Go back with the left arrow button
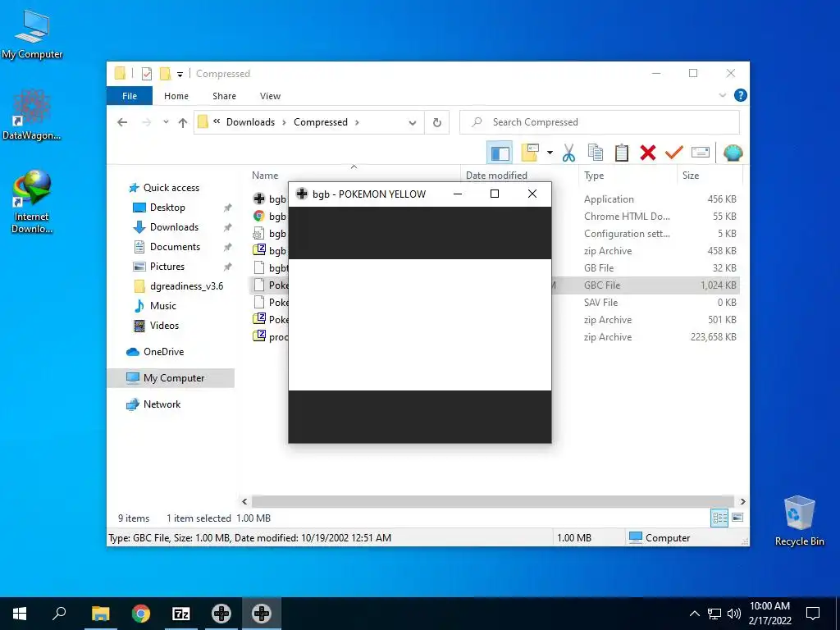The image size is (840, 630). pyautogui.click(x=122, y=123)
